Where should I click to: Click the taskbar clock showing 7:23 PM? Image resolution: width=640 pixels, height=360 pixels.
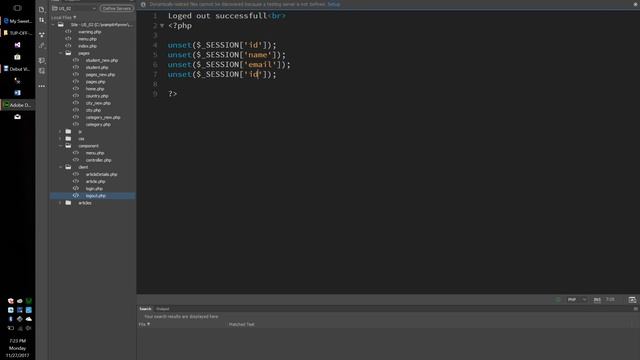pos(18,340)
